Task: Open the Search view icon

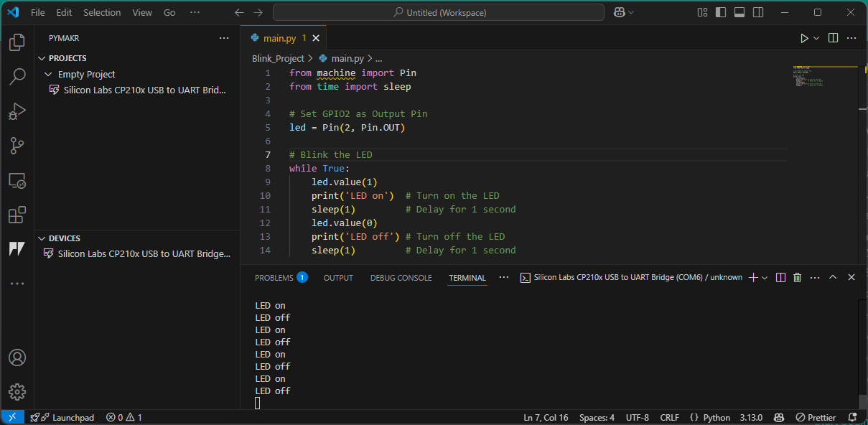Action: coord(17,77)
